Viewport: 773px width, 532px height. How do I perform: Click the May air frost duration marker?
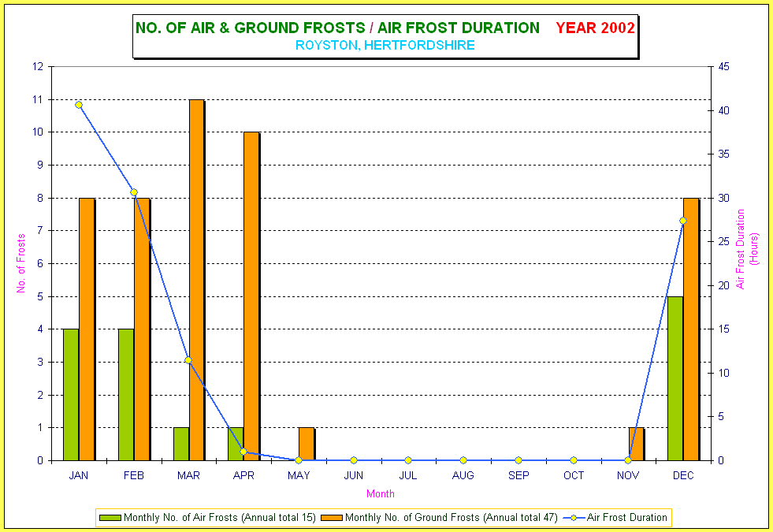299,460
